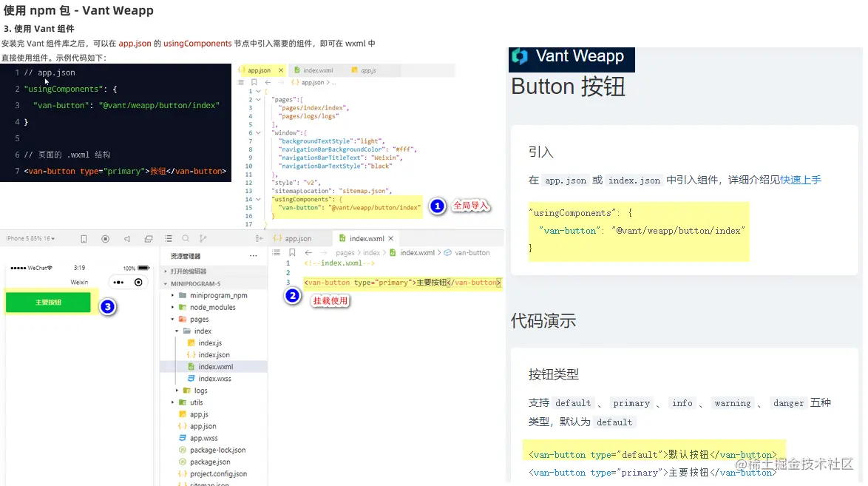Open app.js in the file tree
868x486 pixels.
click(200, 414)
